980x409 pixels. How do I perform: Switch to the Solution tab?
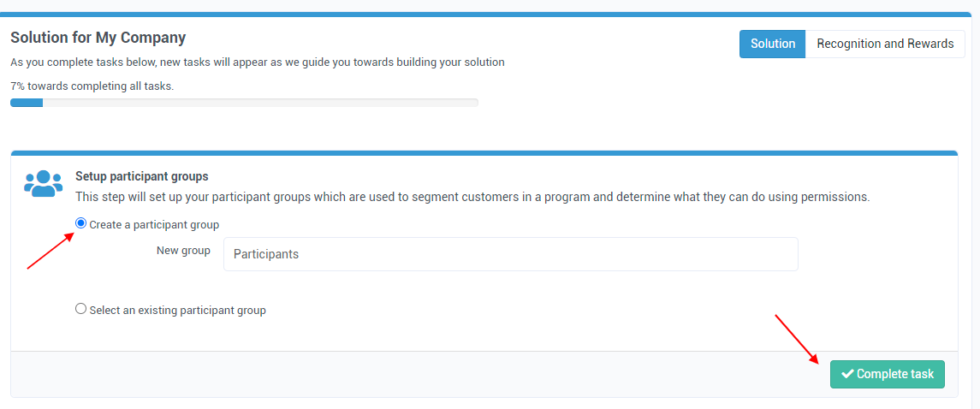[x=773, y=44]
